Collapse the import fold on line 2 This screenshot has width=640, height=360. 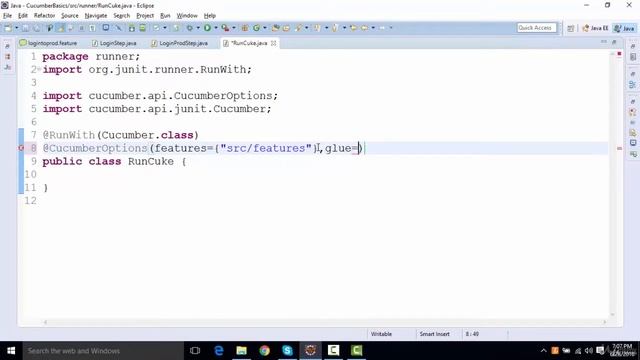(x=39, y=69)
